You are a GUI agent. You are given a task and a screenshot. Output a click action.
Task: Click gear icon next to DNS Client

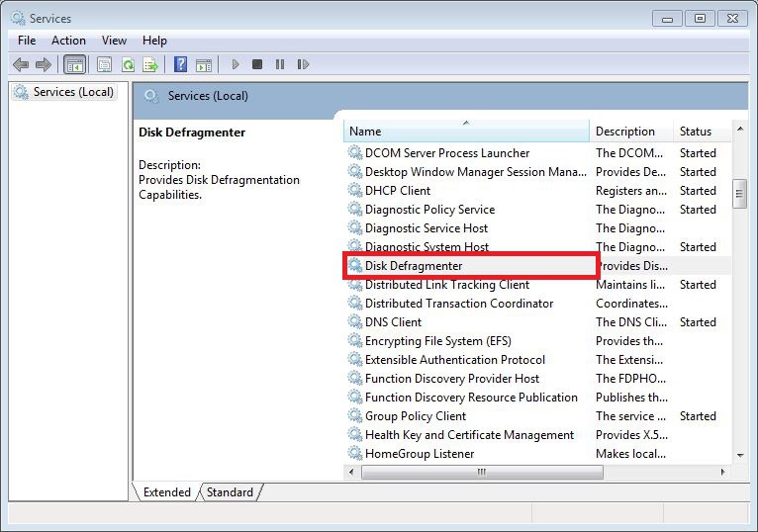(x=355, y=321)
